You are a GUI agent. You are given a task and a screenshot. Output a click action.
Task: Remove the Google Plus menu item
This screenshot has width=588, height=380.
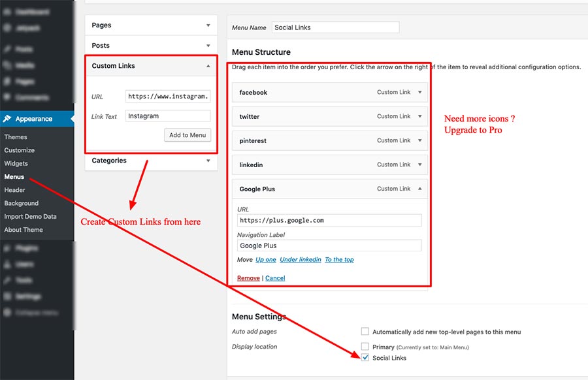pos(248,278)
